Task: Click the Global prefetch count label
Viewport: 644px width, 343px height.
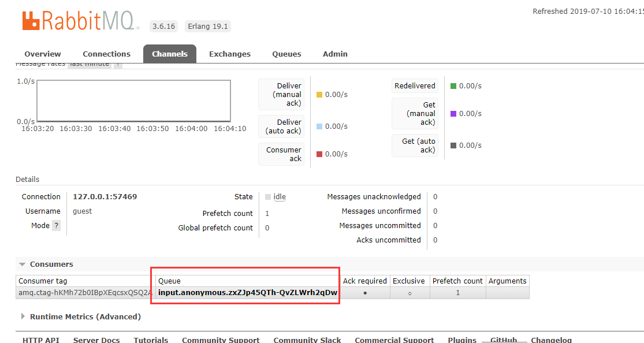Action: pos(215,228)
